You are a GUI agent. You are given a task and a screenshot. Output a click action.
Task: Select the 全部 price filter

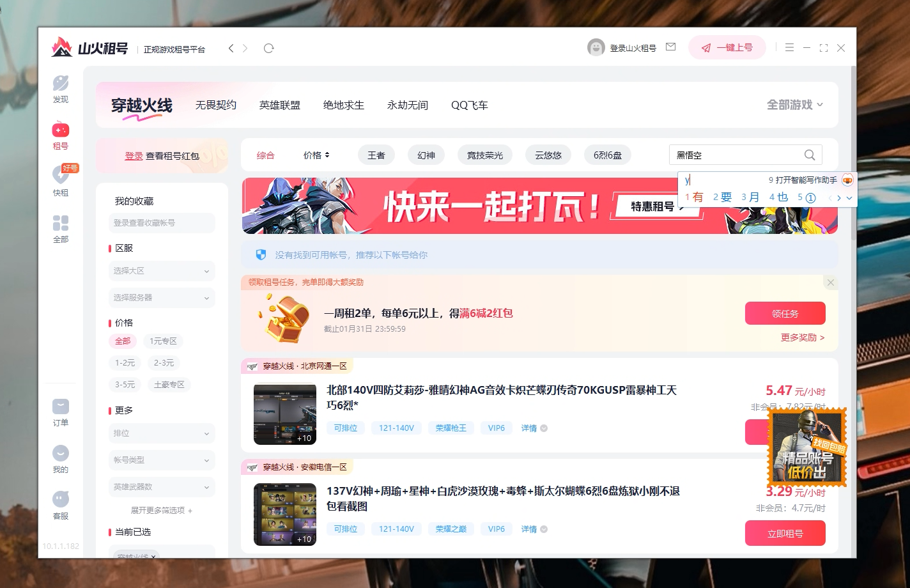pos(123,341)
